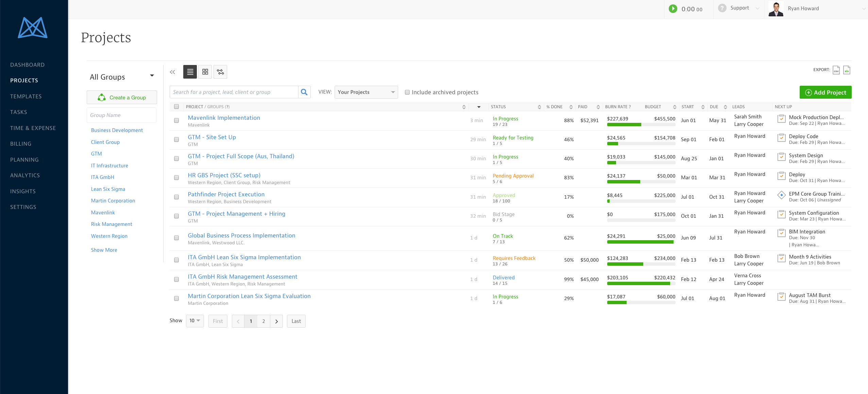Switch to grid card view icon
Viewport: 868px width, 394px height.
click(x=205, y=72)
